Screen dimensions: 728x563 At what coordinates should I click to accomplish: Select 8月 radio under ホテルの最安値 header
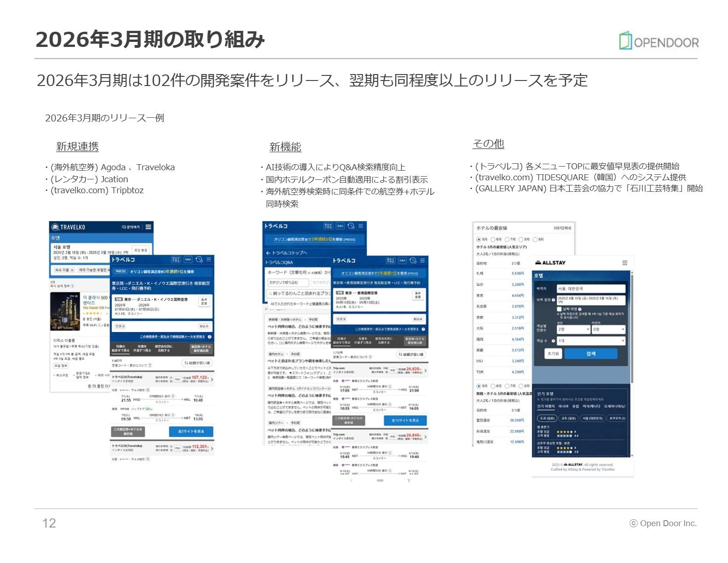521,239
